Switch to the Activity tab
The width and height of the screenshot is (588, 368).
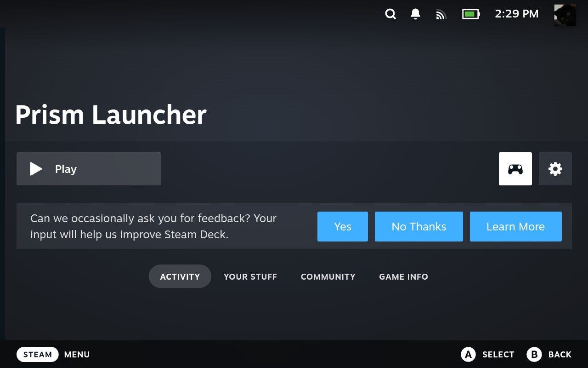coord(180,276)
